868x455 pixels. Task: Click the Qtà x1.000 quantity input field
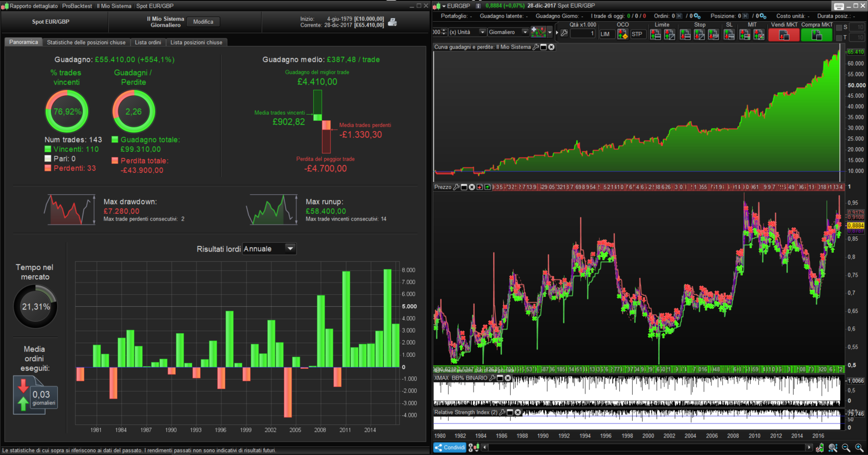[583, 34]
